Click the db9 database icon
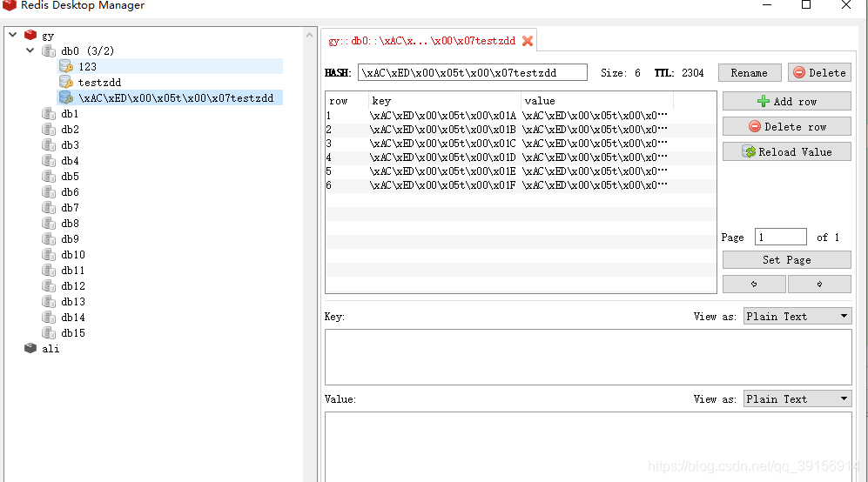Viewport: 868px width, 482px height. (49, 239)
